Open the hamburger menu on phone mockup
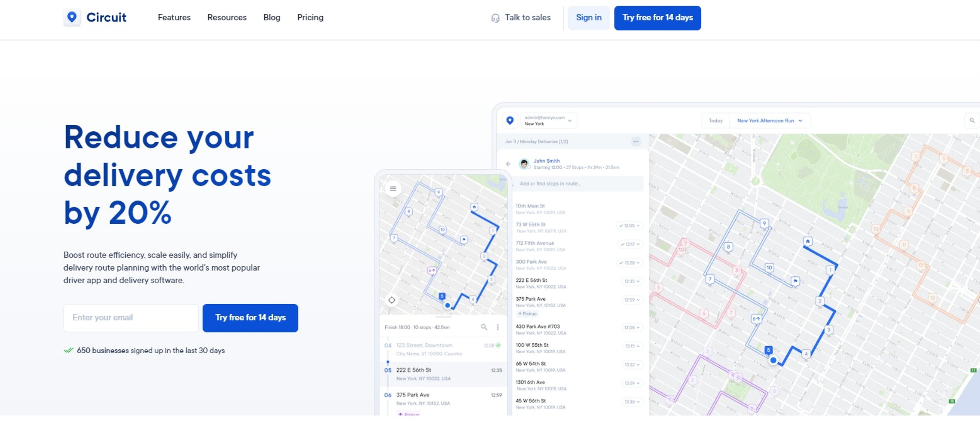This screenshot has height=428, width=980. [393, 189]
